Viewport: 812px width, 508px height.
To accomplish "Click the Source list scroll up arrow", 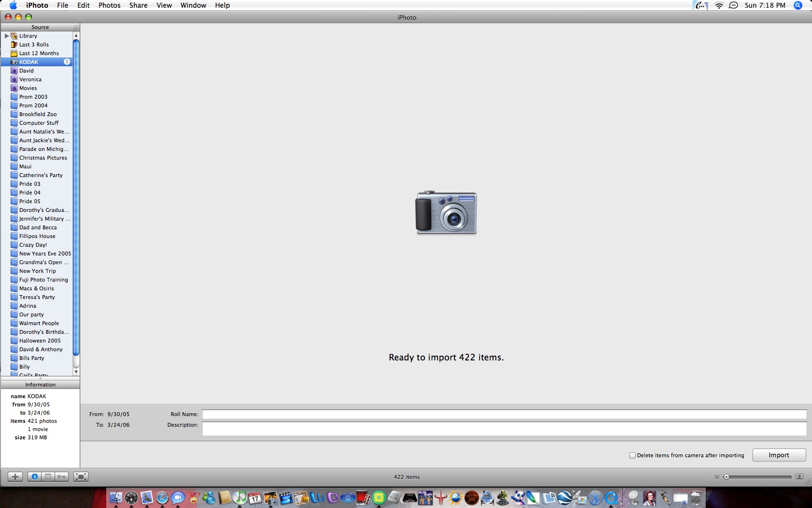I will coord(76,36).
